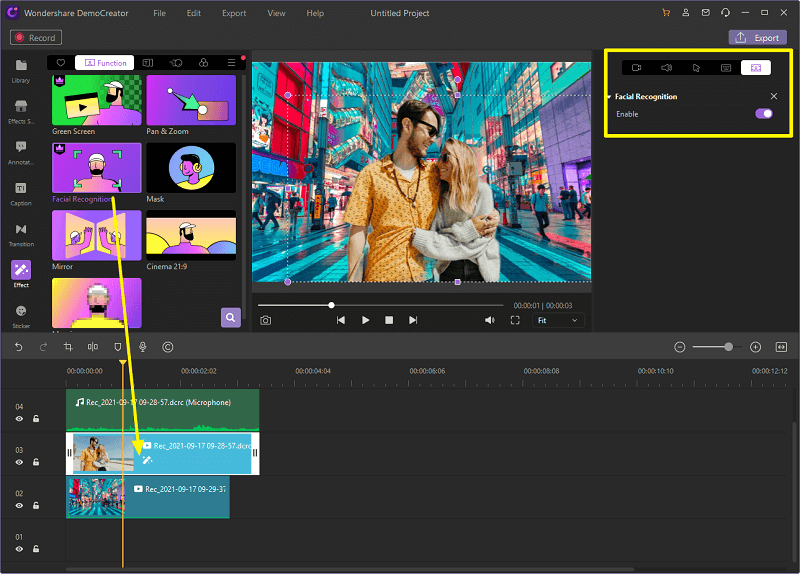Click the crop tool in timeline toolbar

point(68,347)
